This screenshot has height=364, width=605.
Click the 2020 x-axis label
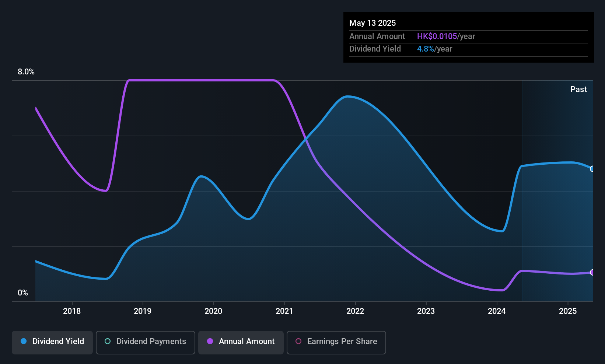tap(213, 311)
